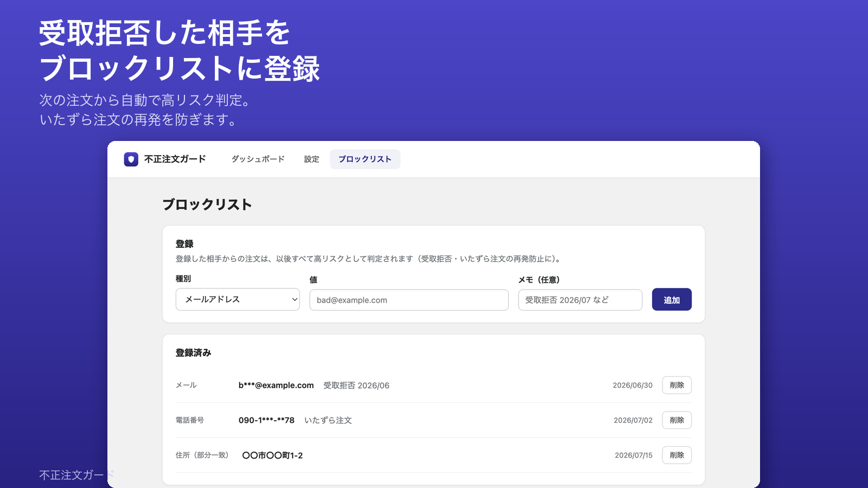Select the ブロックリスト tab
This screenshot has height=488, width=868.
click(365, 159)
